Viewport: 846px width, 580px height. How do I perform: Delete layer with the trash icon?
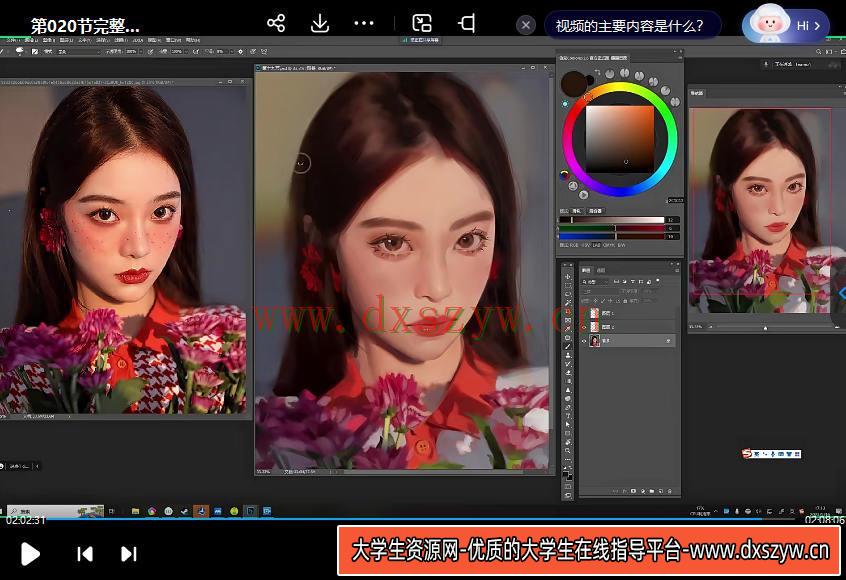point(670,491)
